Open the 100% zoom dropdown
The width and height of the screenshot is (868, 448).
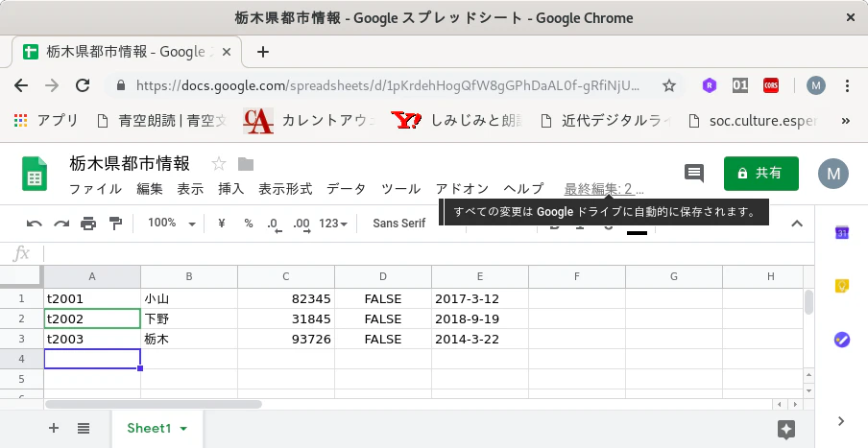point(172,223)
